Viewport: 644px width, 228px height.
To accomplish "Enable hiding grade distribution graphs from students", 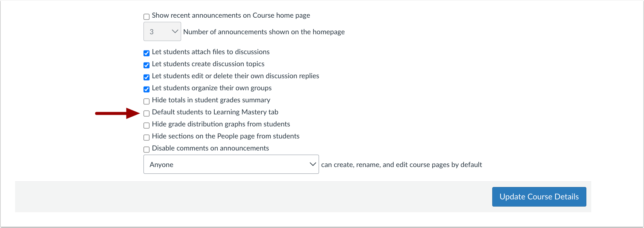I will (x=147, y=125).
